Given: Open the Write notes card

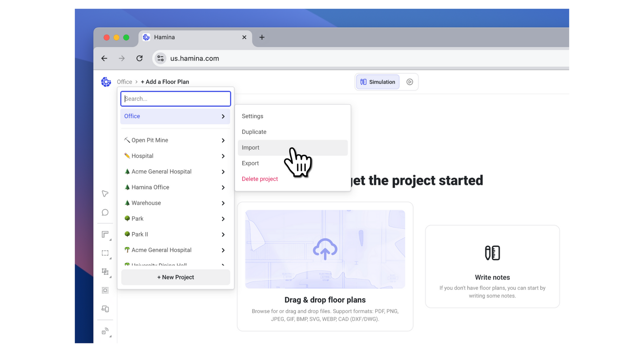Looking at the screenshot, I should pos(492,266).
